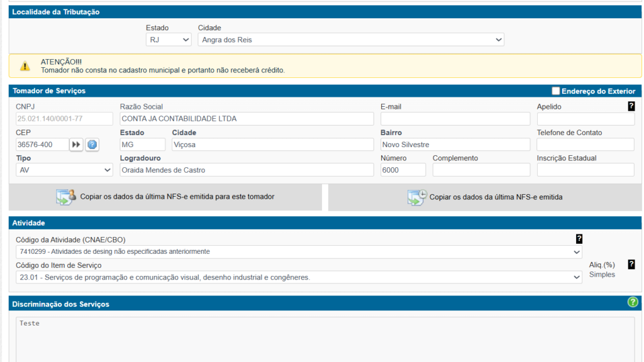Click the Inscrição Estadual input field

click(586, 170)
